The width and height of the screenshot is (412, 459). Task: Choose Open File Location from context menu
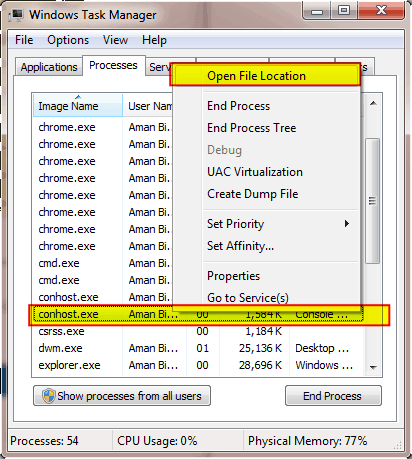tap(266, 76)
